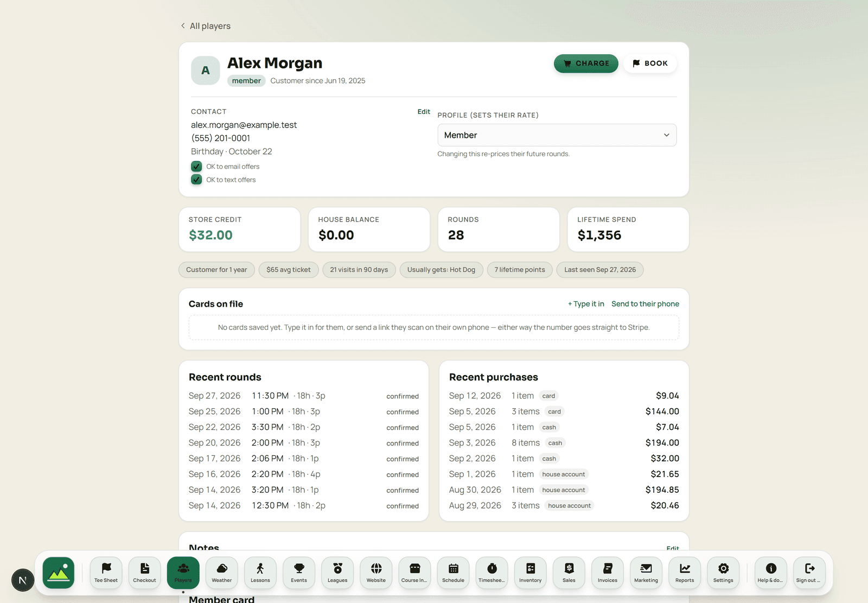The height and width of the screenshot is (603, 868).
Task: Open the Schedule calendar icon
Action: 453,573
